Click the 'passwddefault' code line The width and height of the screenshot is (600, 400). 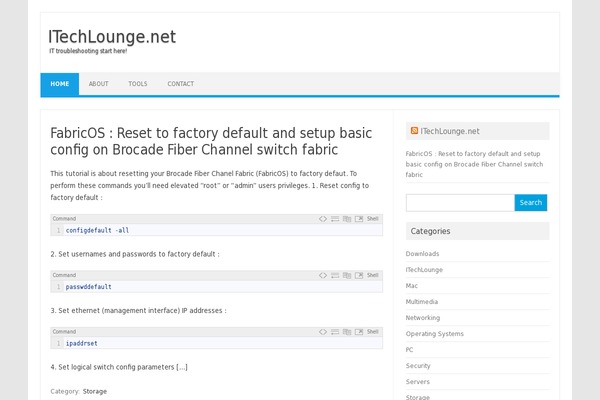pyautogui.click(x=88, y=287)
